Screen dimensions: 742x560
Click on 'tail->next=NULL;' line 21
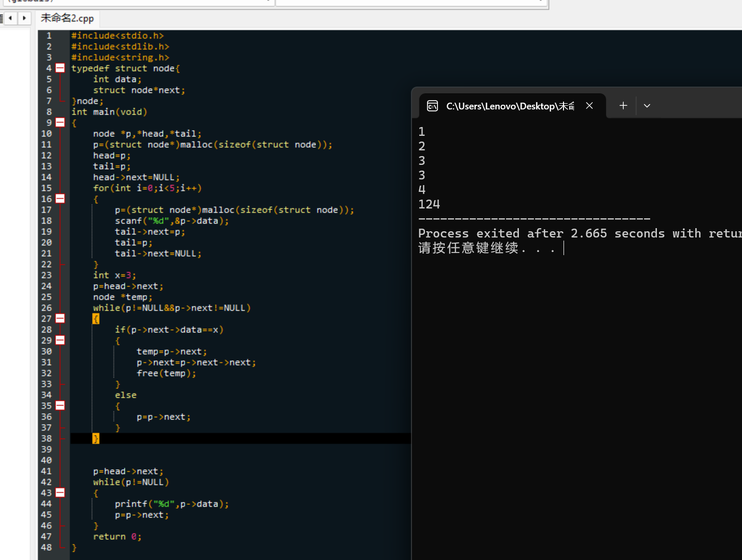click(158, 254)
